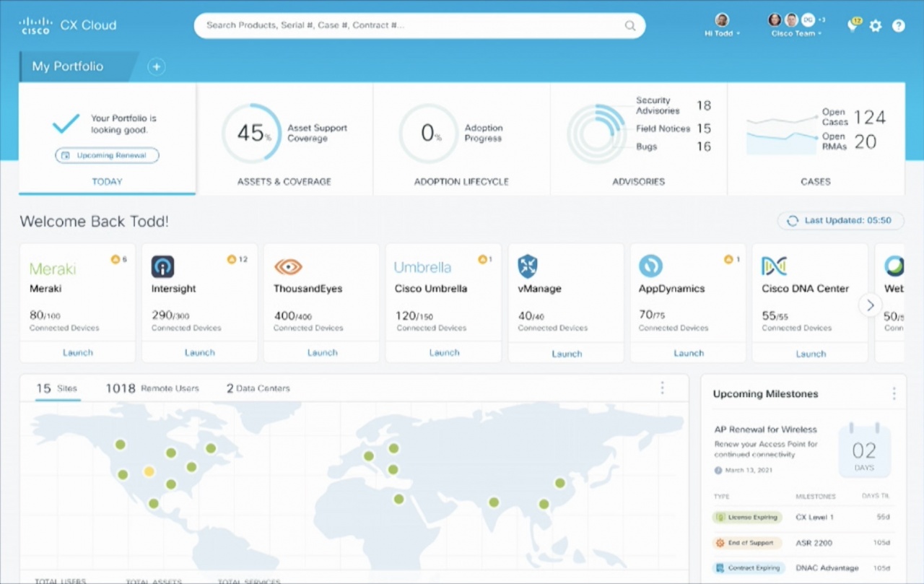Click the yellow site marker on map
The height and width of the screenshot is (584, 924).
(x=149, y=471)
